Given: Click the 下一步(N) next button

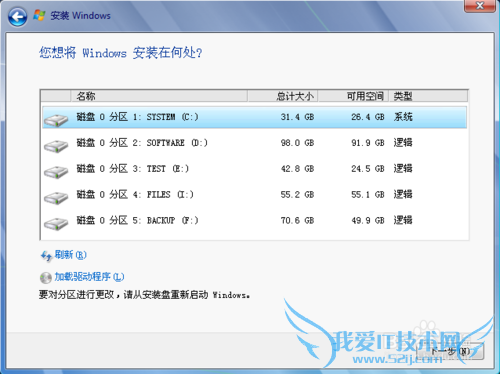Looking at the screenshot, I should click(450, 351).
